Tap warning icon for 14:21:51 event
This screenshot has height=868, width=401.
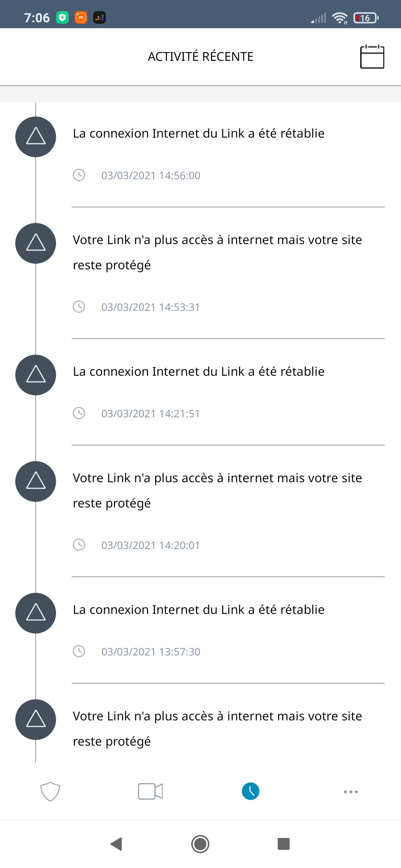tap(36, 375)
